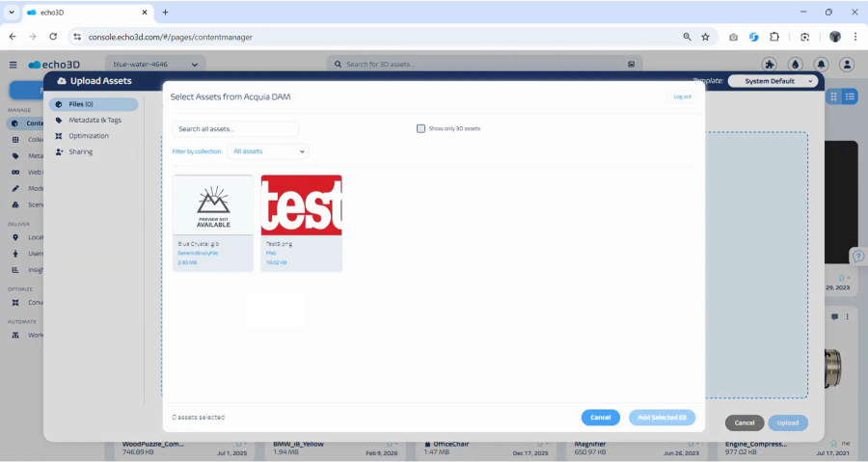The image size is (868, 462).
Task: Open the user account profile icon
Action: [x=847, y=65]
